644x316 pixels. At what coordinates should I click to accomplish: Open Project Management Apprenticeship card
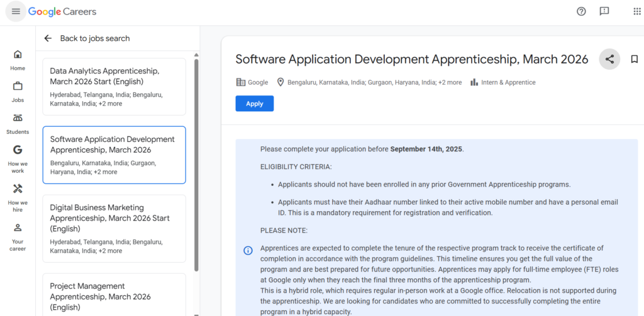tap(114, 295)
